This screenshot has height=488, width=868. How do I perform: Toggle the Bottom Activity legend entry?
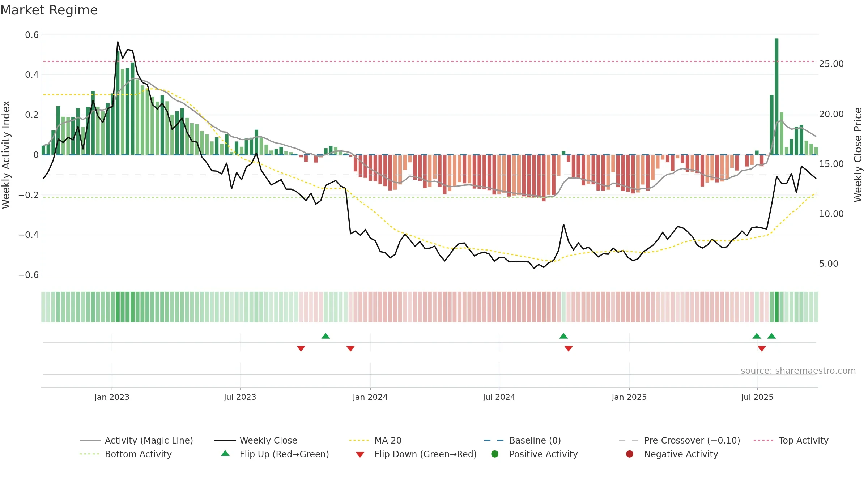[125, 454]
